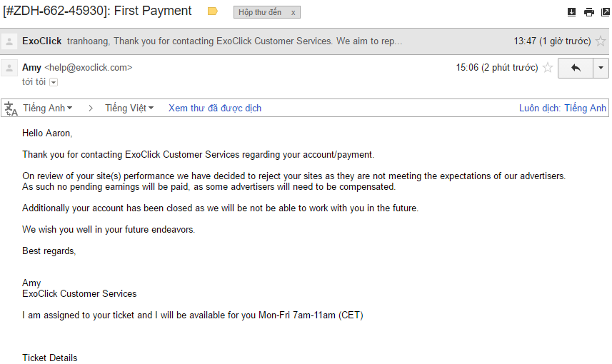Star Amy's message at 15:06
Viewport: 612px width, 364px height.
coord(548,68)
